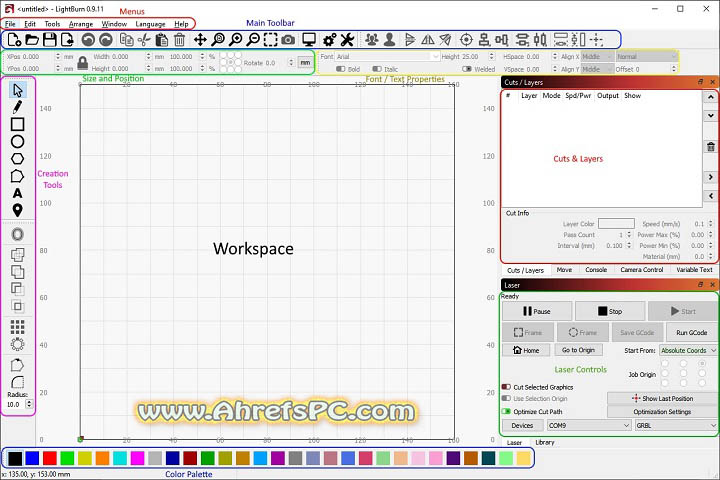Toggle the Italic font switch
Image resolution: width=720 pixels, height=480 pixels.
coord(377,69)
